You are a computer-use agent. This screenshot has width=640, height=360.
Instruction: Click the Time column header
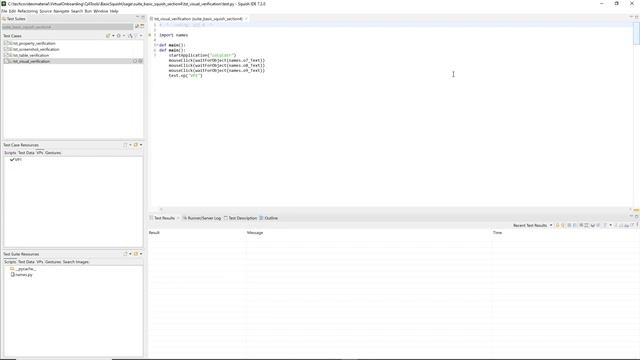[x=497, y=233]
